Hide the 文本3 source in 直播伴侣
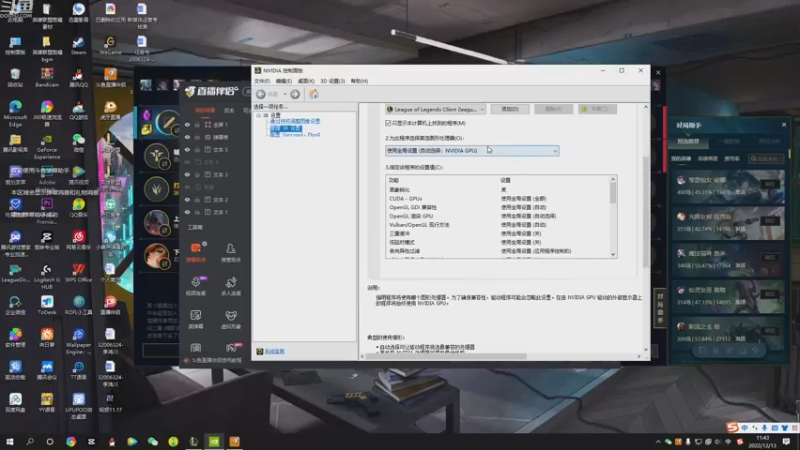Viewport: 800px width, 450px height. point(187,174)
